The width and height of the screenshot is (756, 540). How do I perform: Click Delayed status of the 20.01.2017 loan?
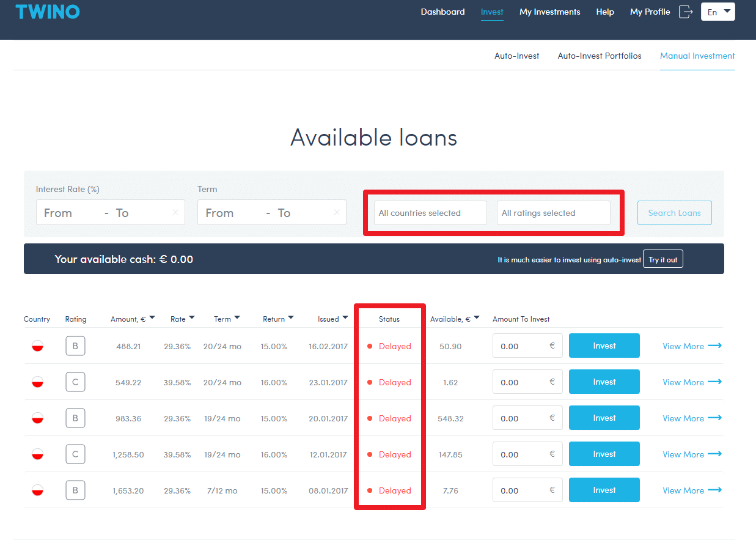click(x=389, y=418)
